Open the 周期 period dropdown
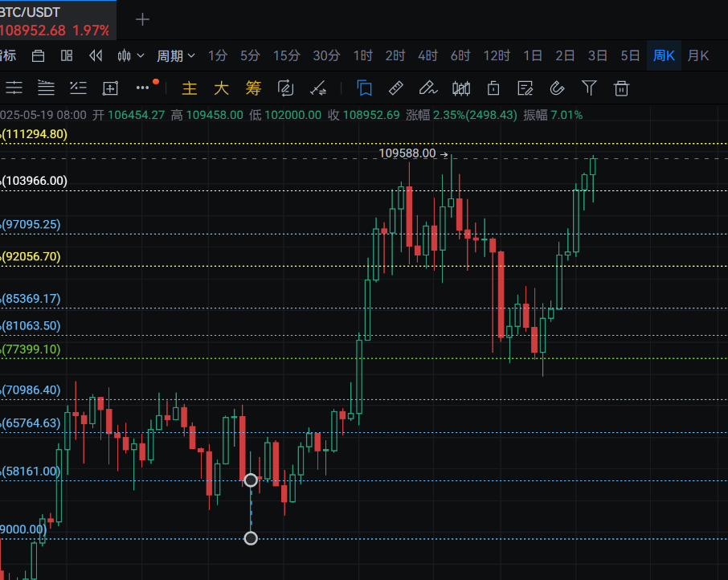 pos(175,56)
